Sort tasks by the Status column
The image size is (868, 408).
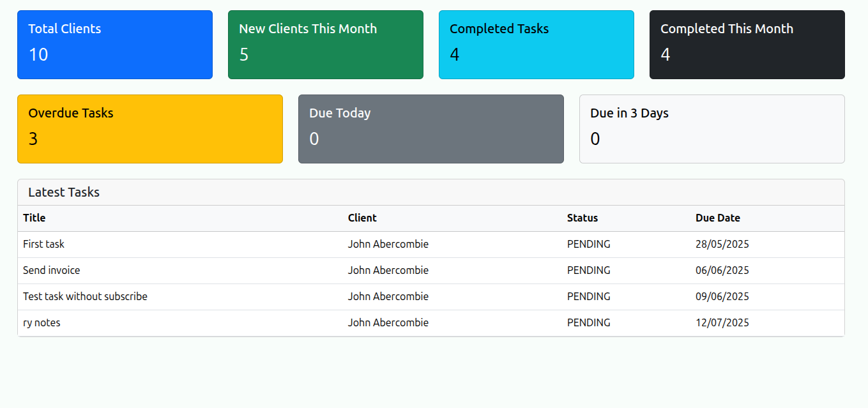(x=582, y=218)
